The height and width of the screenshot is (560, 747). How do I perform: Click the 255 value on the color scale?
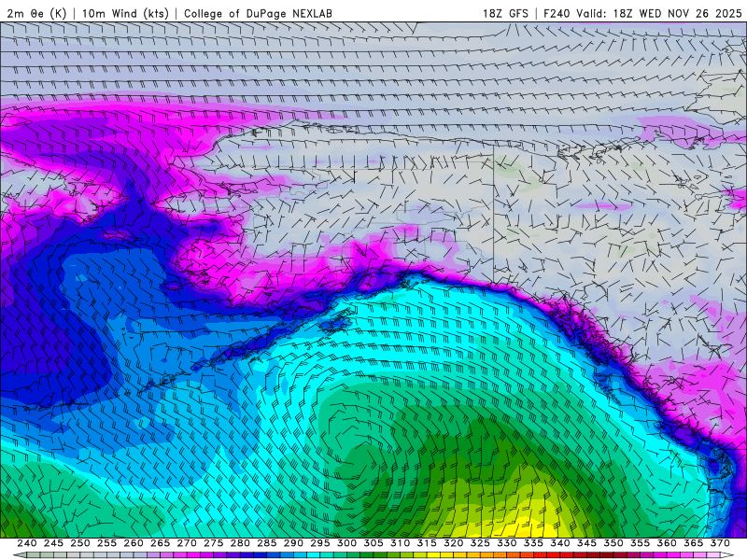pyautogui.click(x=106, y=543)
